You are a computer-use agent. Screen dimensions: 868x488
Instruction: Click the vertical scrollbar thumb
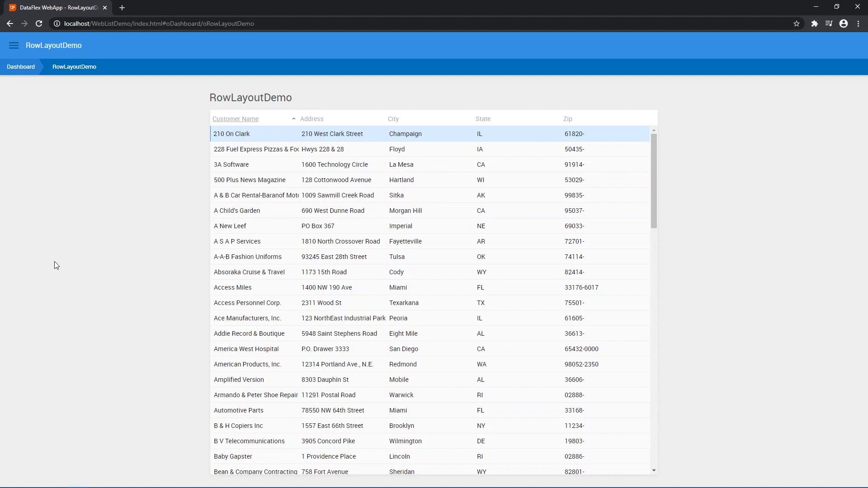(x=654, y=181)
